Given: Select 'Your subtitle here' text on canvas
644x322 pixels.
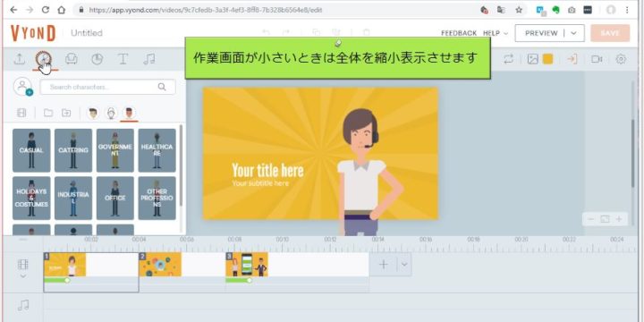Looking at the screenshot, I should pyautogui.click(x=260, y=183).
